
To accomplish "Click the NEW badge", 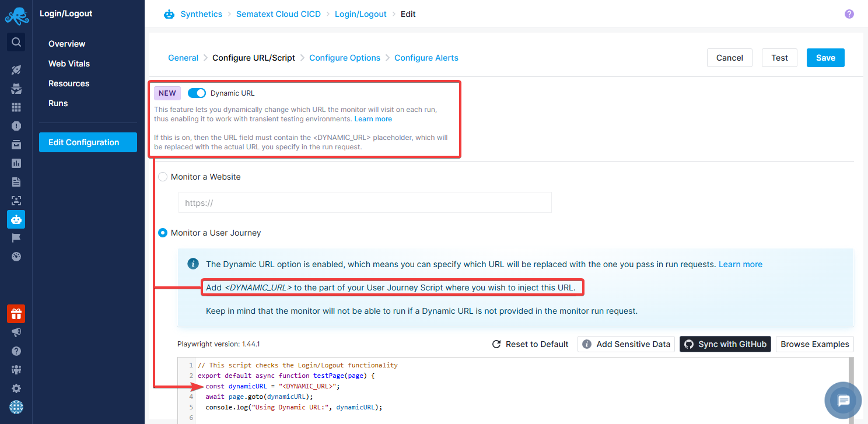I will [x=167, y=93].
